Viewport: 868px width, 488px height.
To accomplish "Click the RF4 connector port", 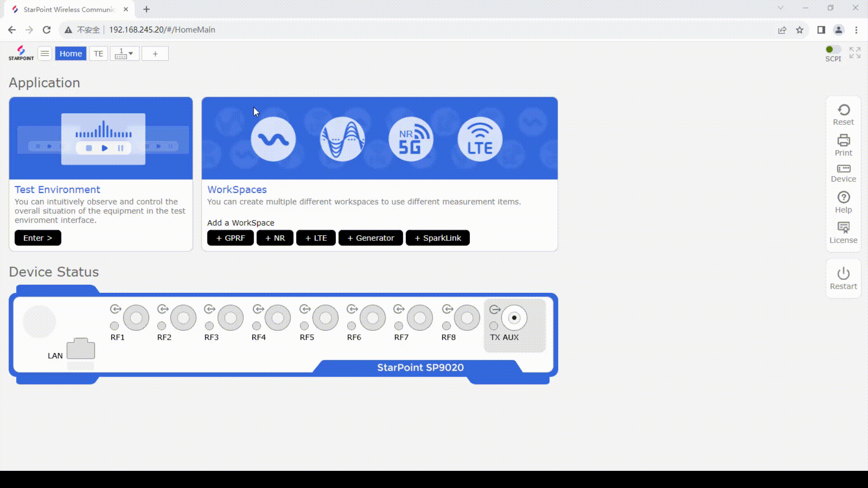I will click(x=278, y=318).
